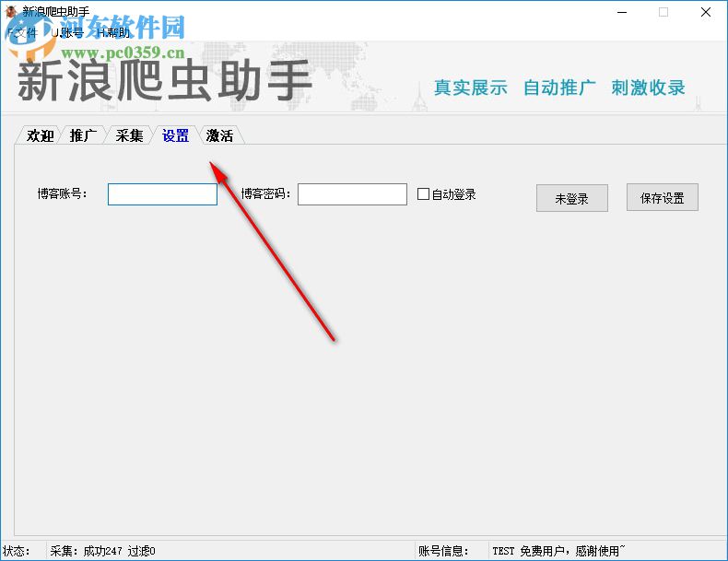
Task: Click the 博客密码 input field
Action: (352, 194)
